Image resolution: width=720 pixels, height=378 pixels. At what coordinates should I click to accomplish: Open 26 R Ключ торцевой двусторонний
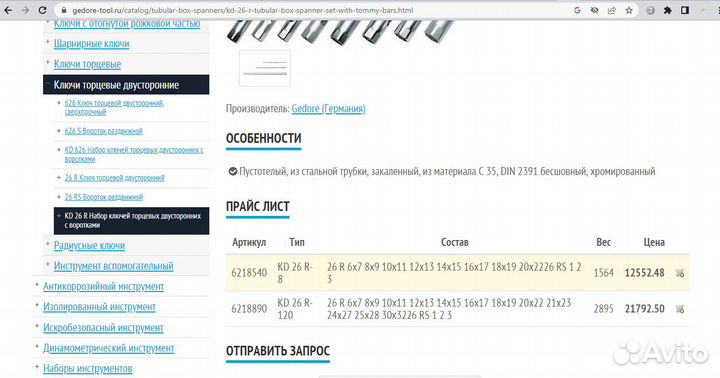tap(114, 178)
